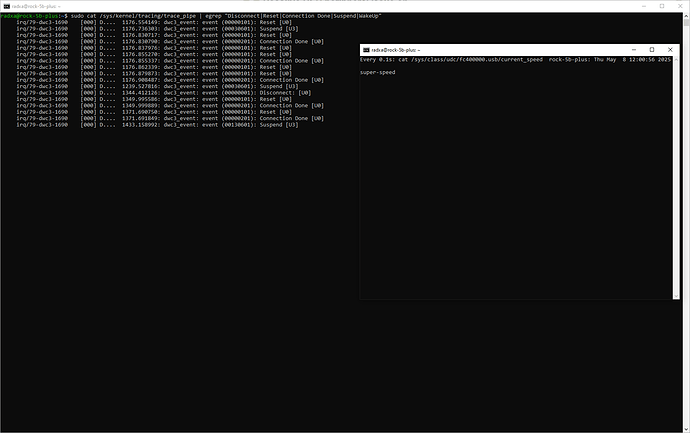Click the trace line at 1349.995586 Reset
Viewport: 690px width, 433px height.
[x=154, y=99]
